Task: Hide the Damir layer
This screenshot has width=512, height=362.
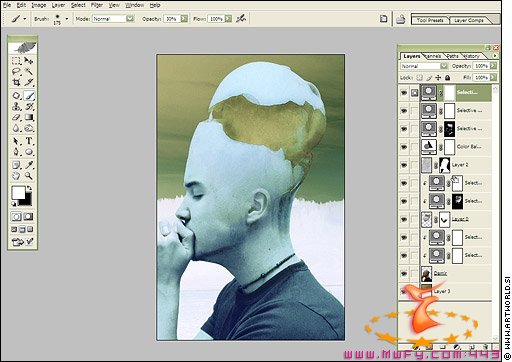Action: tap(404, 273)
